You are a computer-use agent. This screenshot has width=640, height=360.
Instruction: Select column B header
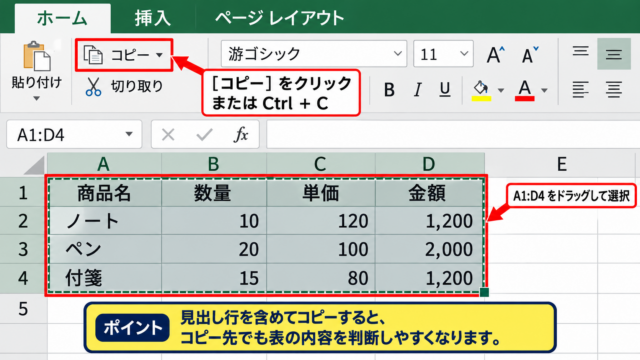point(214,164)
